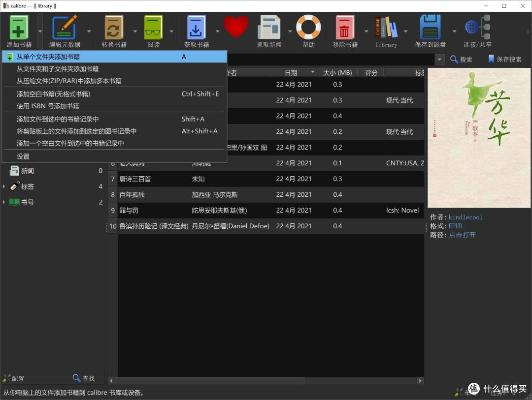The width and height of the screenshot is (532, 400).
Task: Open dropdown arrow next to Save to disk
Action: coord(454,31)
